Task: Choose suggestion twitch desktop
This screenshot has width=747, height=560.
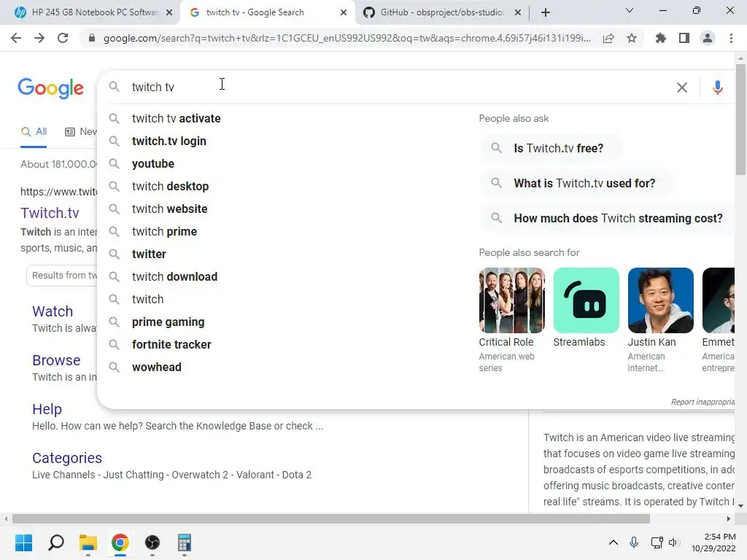Action: [170, 186]
